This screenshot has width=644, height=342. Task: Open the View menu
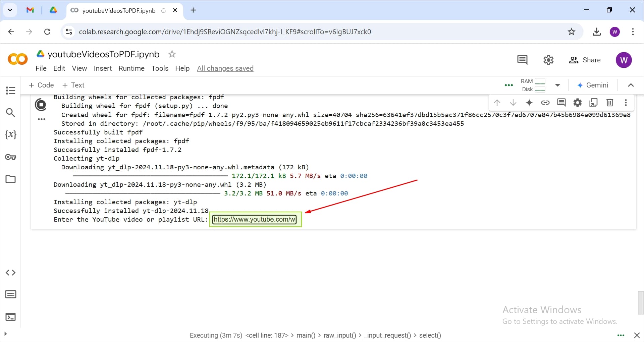(79, 68)
